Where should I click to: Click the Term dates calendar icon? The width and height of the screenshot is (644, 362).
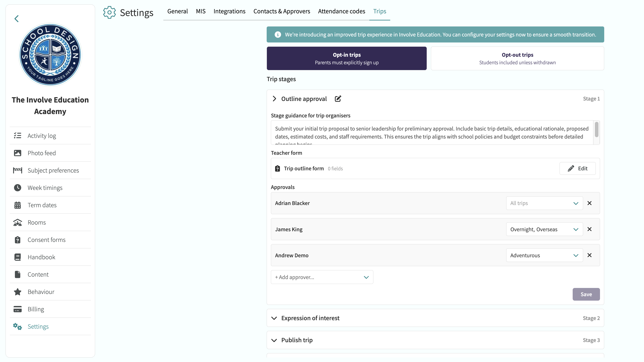click(18, 205)
